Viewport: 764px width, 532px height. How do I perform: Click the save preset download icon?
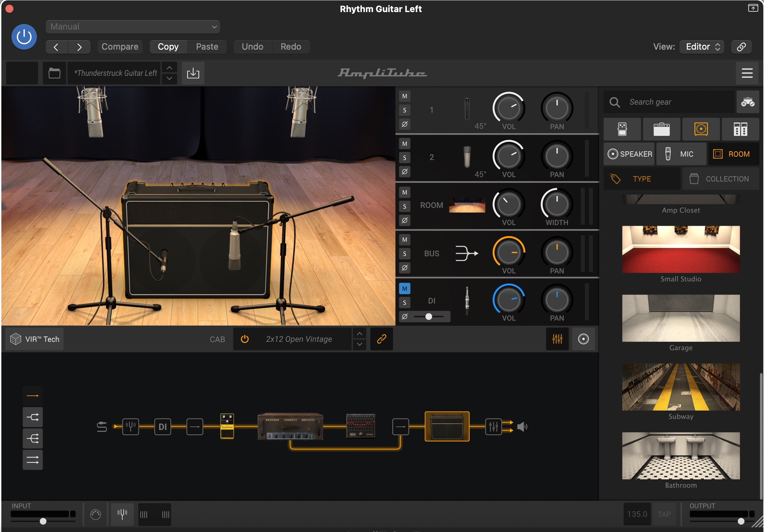(x=193, y=73)
